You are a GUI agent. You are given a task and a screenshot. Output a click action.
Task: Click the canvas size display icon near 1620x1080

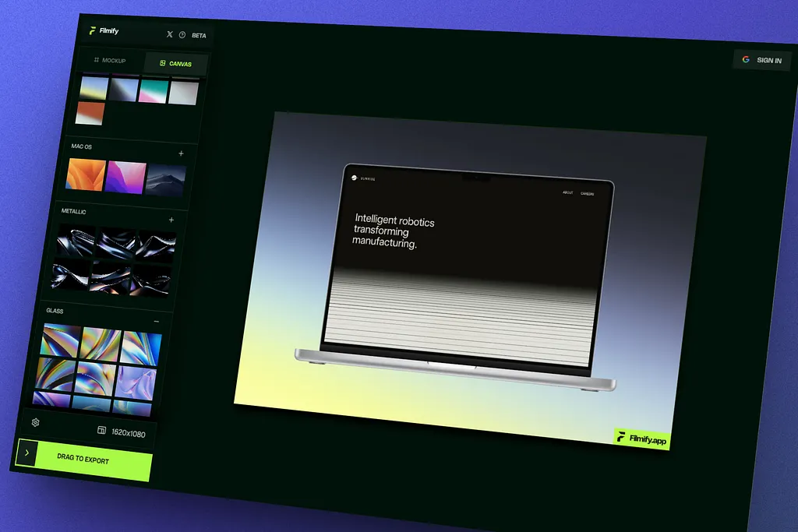coord(102,428)
